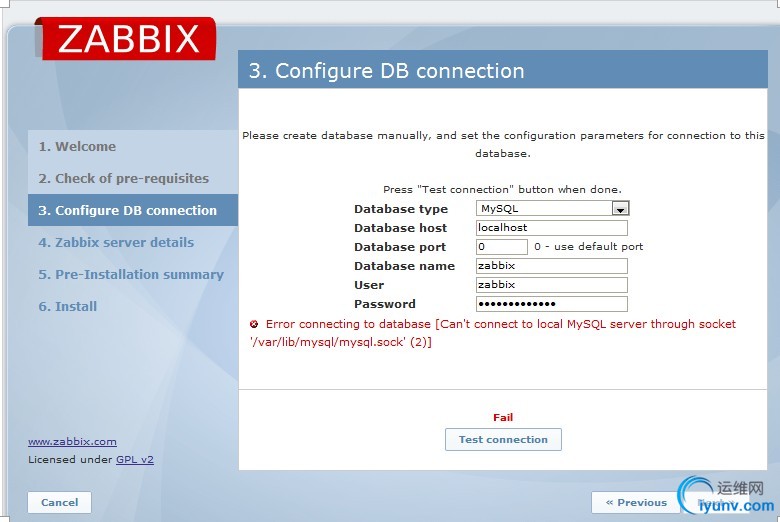Viewport: 780px width, 522px height.
Task: Focus the Database name field
Action: [552, 266]
